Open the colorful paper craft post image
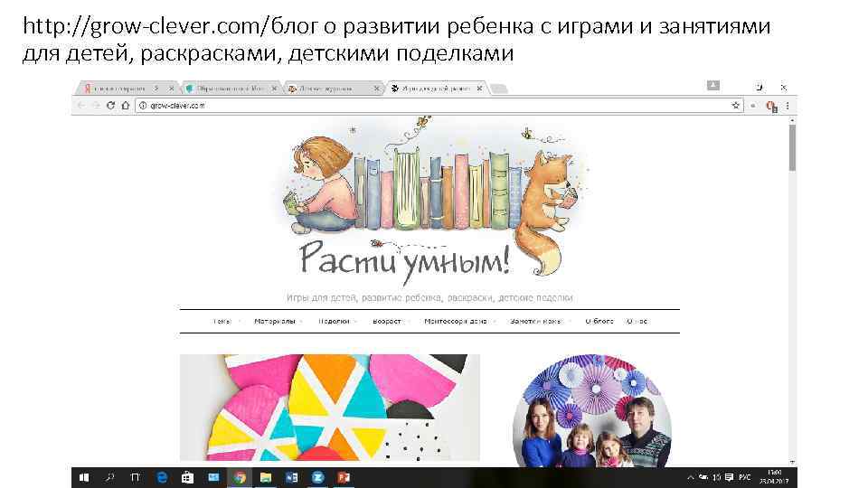 tap(330, 408)
